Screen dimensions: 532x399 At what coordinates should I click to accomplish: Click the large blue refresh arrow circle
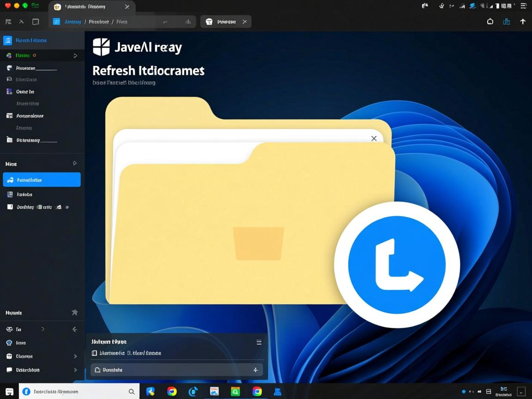coord(397,265)
